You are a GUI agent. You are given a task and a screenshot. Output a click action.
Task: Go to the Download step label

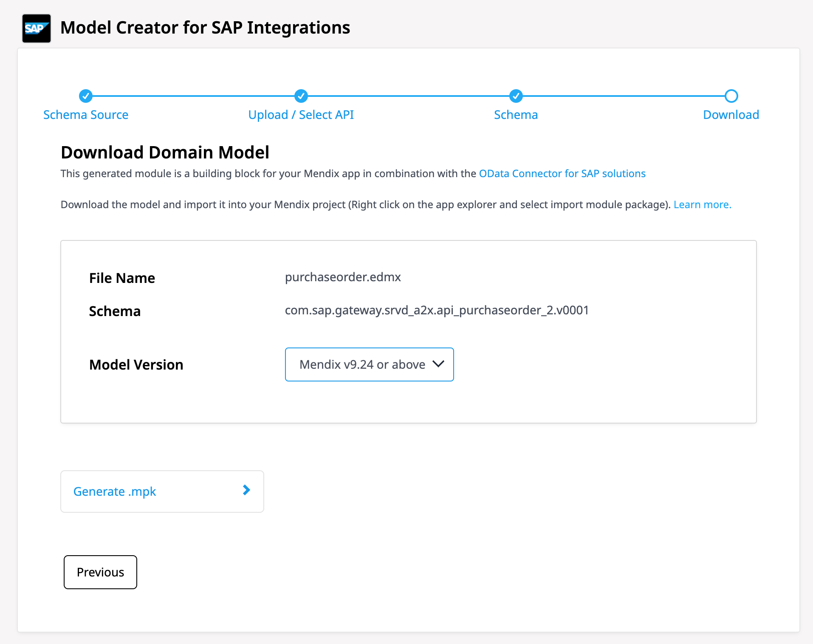[731, 115]
